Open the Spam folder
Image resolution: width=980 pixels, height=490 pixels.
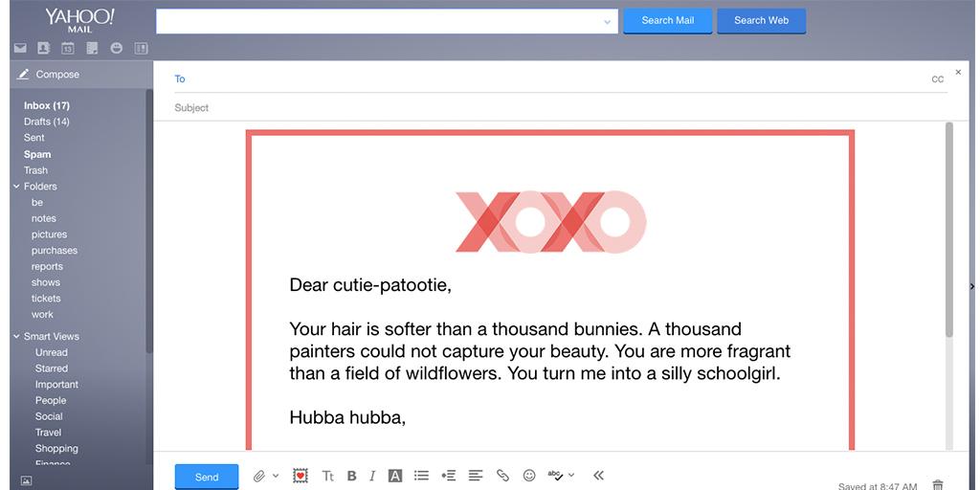click(37, 154)
